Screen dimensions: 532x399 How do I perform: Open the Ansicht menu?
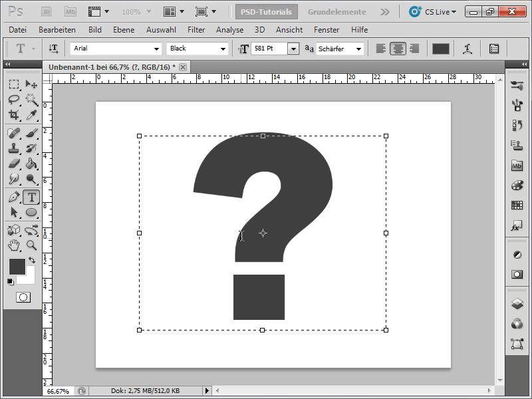click(289, 30)
